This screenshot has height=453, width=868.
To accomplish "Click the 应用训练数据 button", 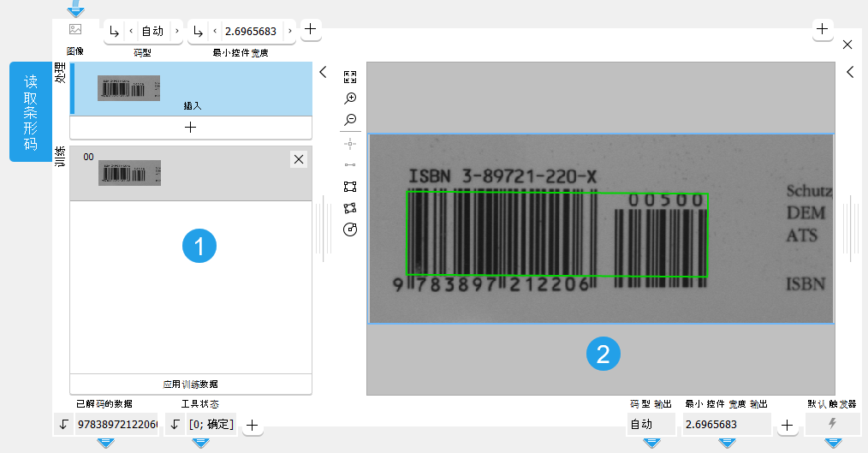I will [190, 384].
